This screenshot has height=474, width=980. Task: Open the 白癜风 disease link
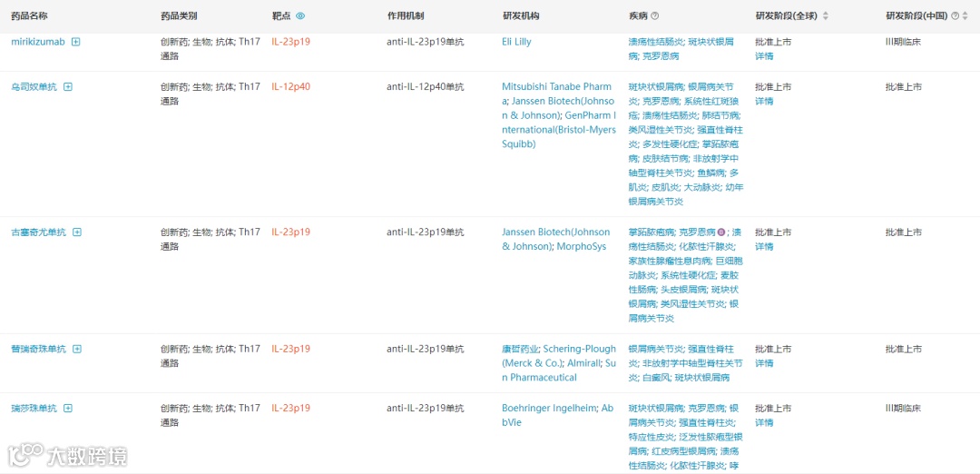pyautogui.click(x=655, y=378)
